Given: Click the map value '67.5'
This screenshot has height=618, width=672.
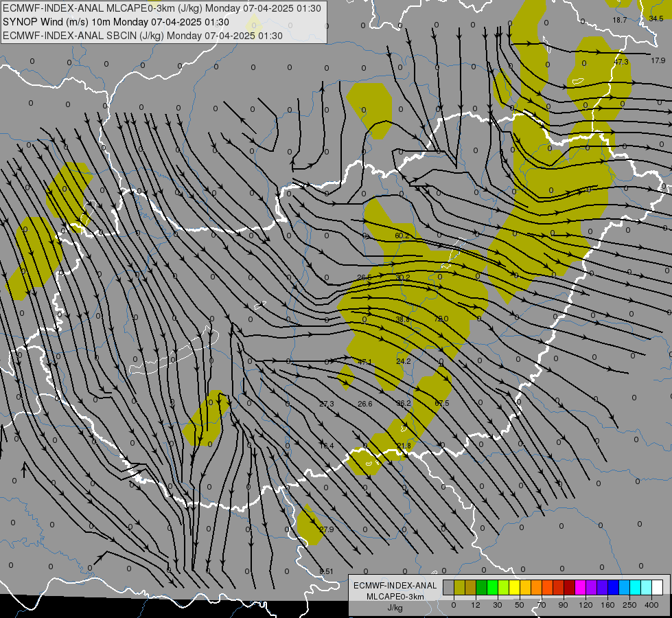Looking at the screenshot, I should [x=442, y=403].
